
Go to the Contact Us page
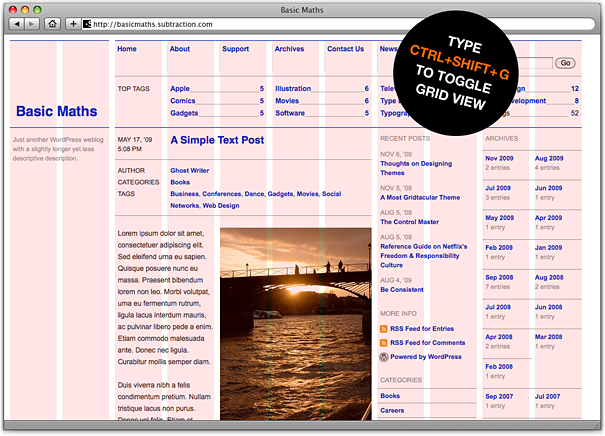[345, 49]
